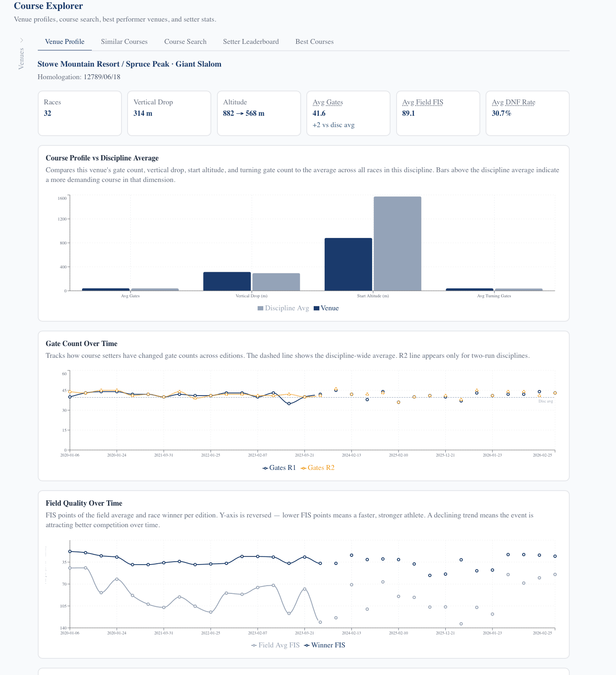The height and width of the screenshot is (675, 616).
Task: Click the Avg DNF Rate label
Action: pos(513,102)
